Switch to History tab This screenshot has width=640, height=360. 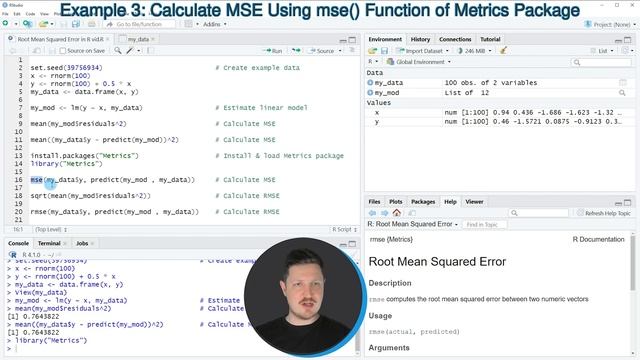coord(420,39)
